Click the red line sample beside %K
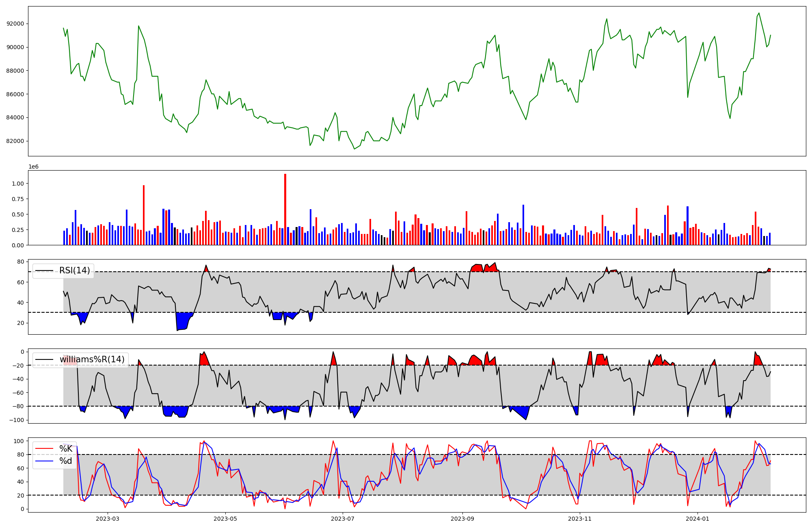The width and height of the screenshot is (812, 528). (x=44, y=449)
